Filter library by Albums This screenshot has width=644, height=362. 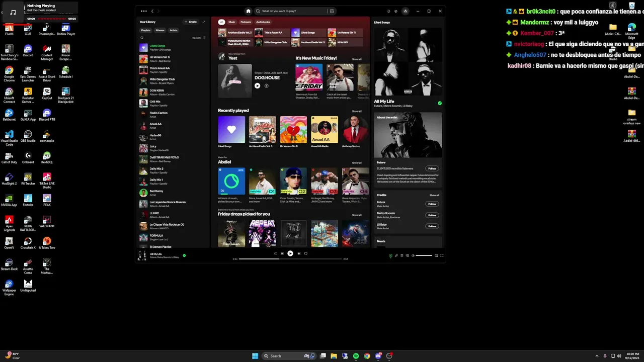[x=160, y=30]
